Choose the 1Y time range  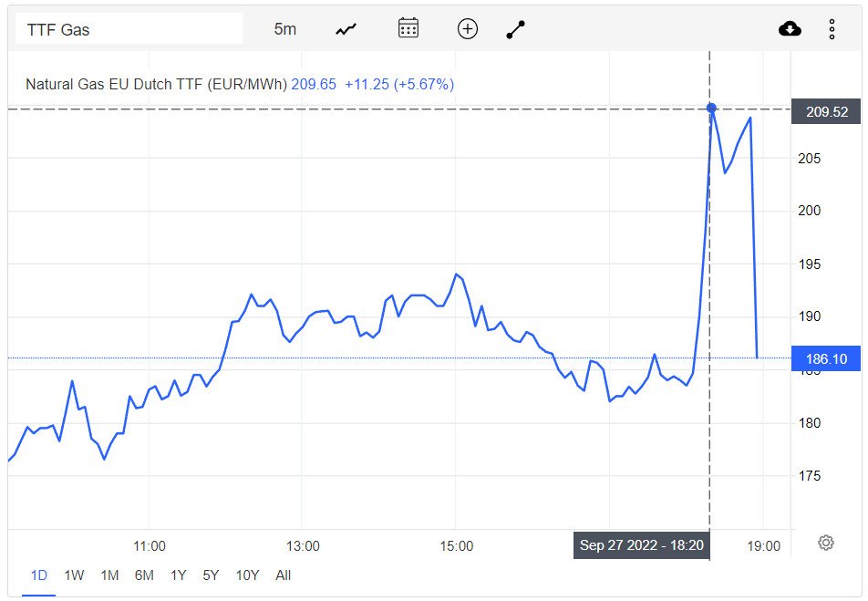pyautogui.click(x=178, y=575)
